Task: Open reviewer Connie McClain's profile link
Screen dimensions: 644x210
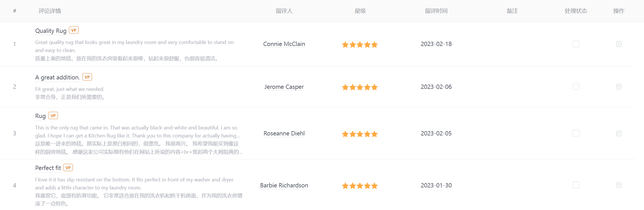Action: coord(284,44)
